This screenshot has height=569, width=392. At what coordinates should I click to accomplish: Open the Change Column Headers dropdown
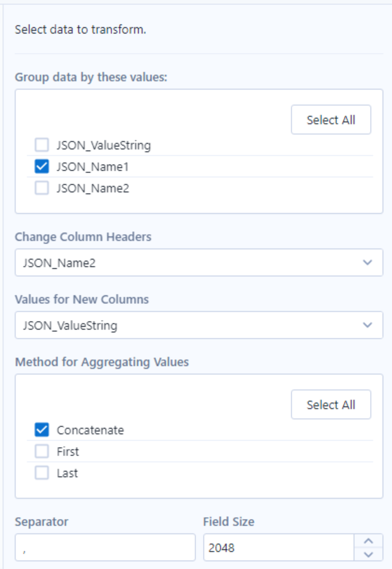(187, 263)
